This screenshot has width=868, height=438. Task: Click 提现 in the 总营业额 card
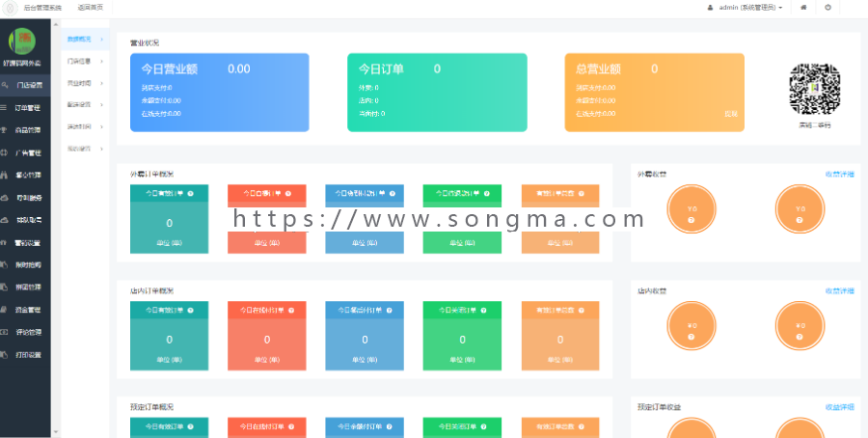pyautogui.click(x=731, y=114)
